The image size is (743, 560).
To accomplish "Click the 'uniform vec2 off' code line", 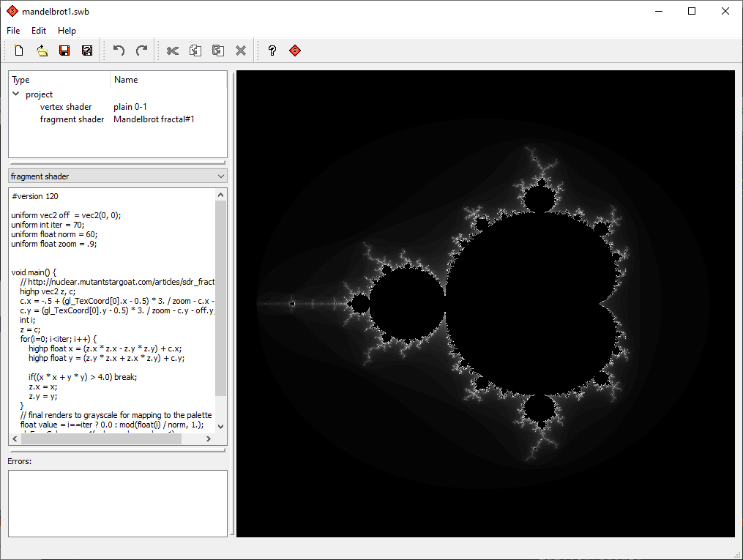I will pos(67,215).
